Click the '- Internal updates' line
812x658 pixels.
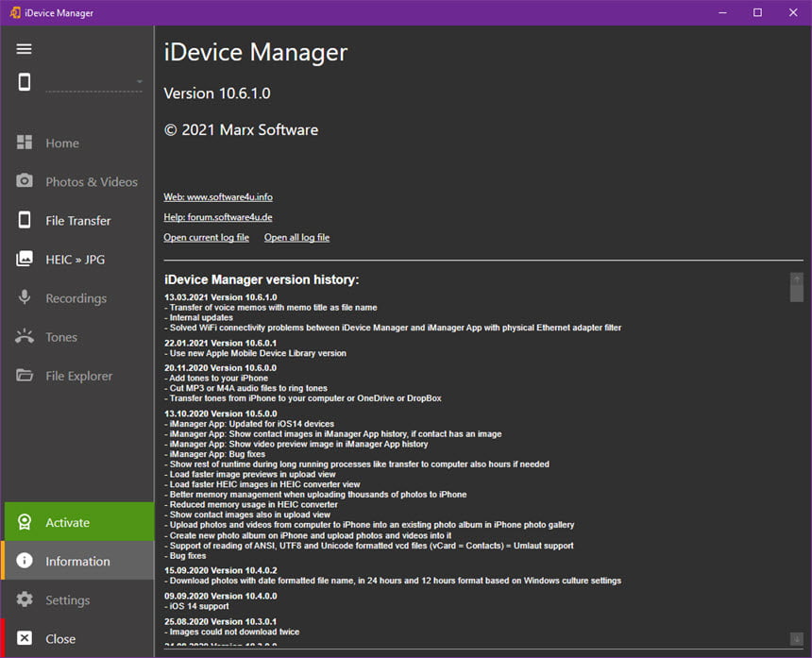pos(199,317)
